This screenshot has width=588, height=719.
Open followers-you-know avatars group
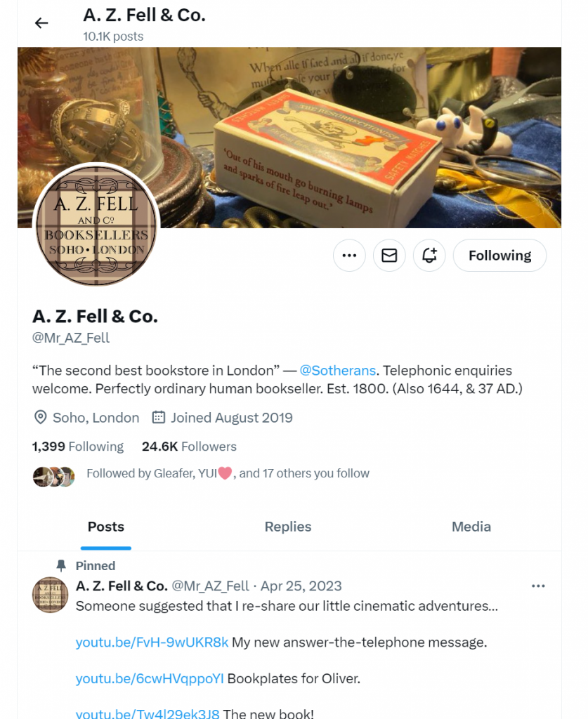tap(53, 477)
